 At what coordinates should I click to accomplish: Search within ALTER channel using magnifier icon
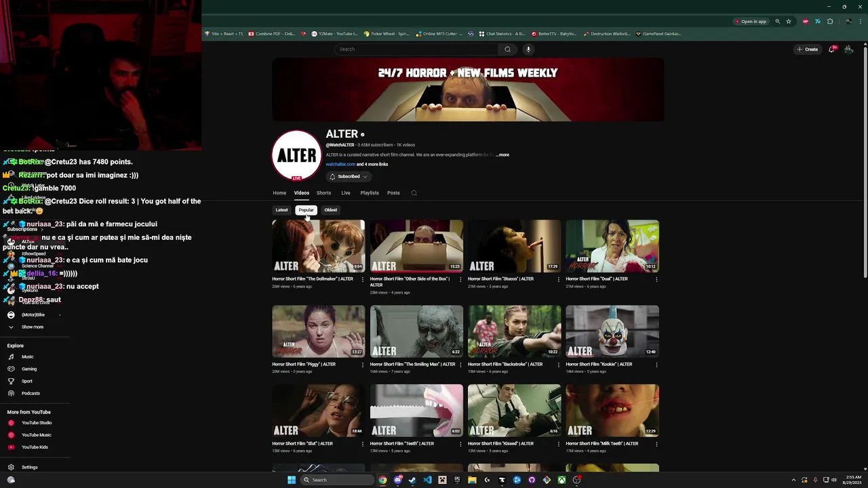tap(414, 192)
